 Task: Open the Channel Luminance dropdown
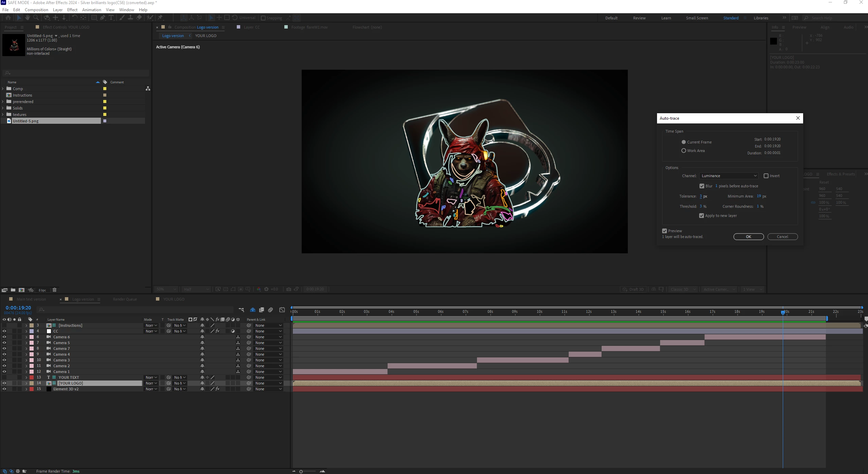point(728,176)
